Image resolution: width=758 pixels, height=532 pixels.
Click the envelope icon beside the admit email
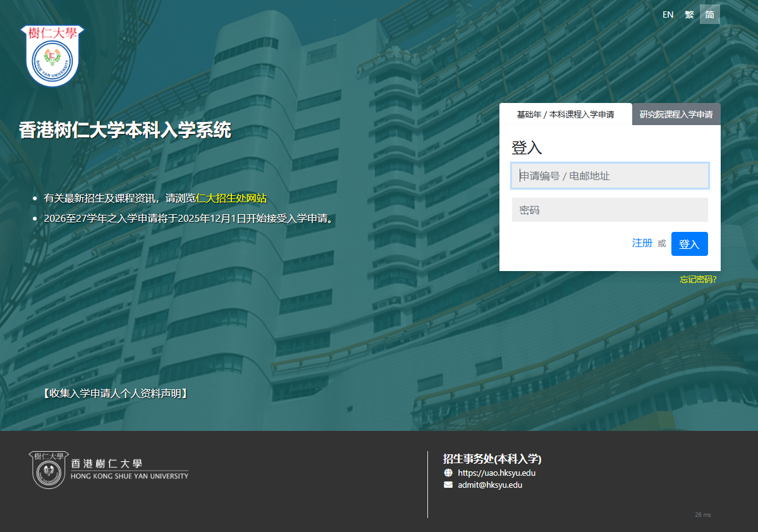[x=448, y=485]
